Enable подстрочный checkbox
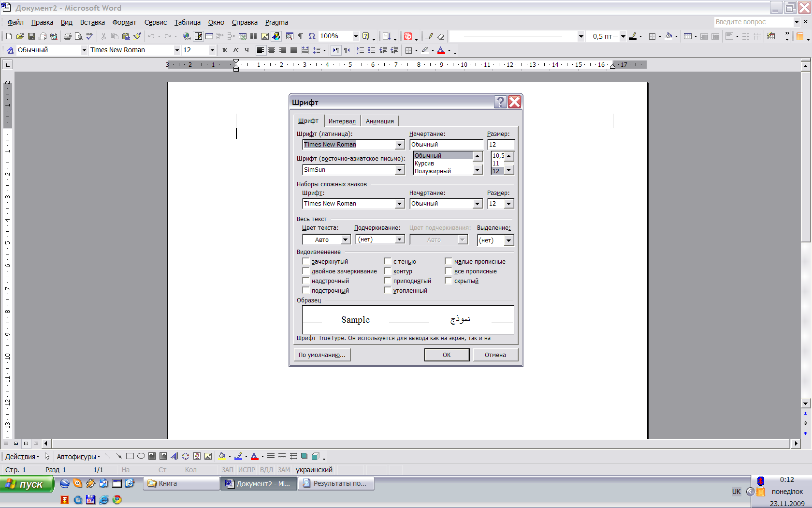This screenshot has height=508, width=812. pos(305,290)
